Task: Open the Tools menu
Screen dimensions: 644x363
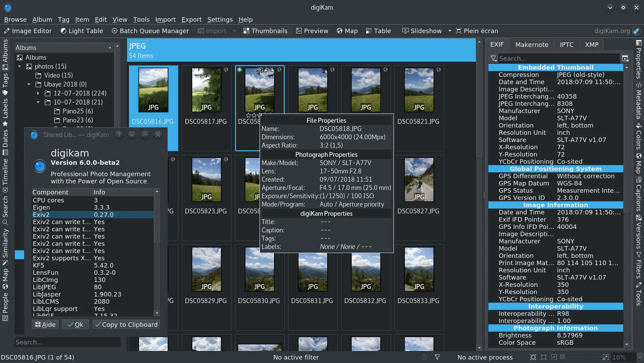Action: click(141, 20)
